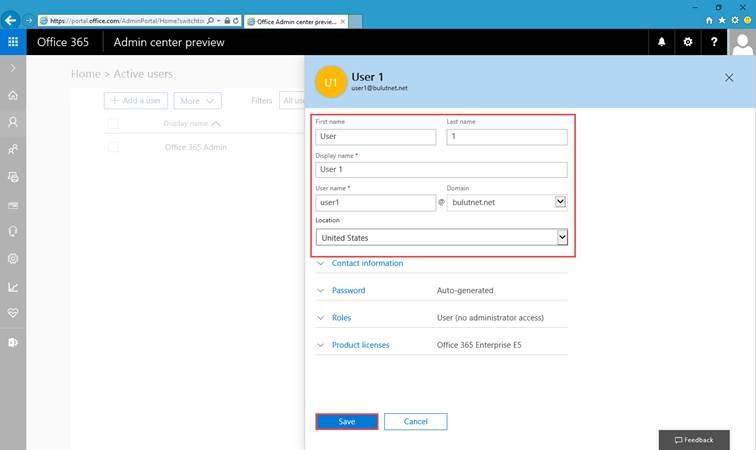
Task: Open the Domain dropdown
Action: (507, 203)
